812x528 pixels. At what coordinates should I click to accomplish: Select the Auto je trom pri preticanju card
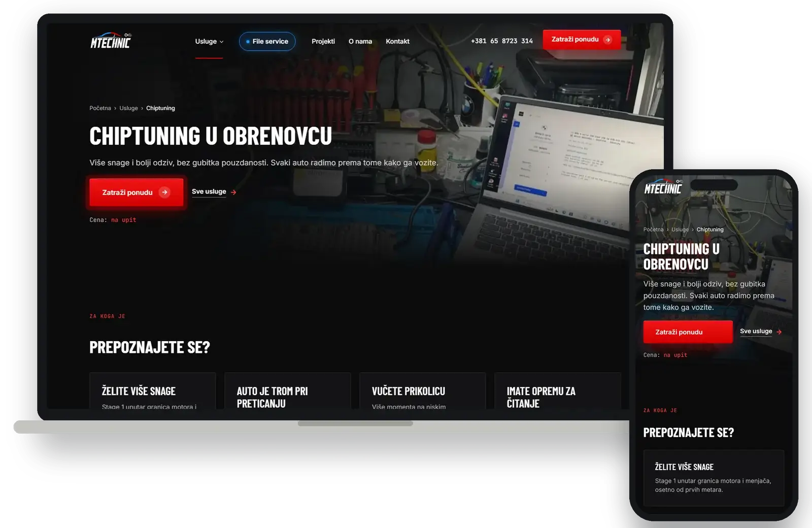click(288, 391)
